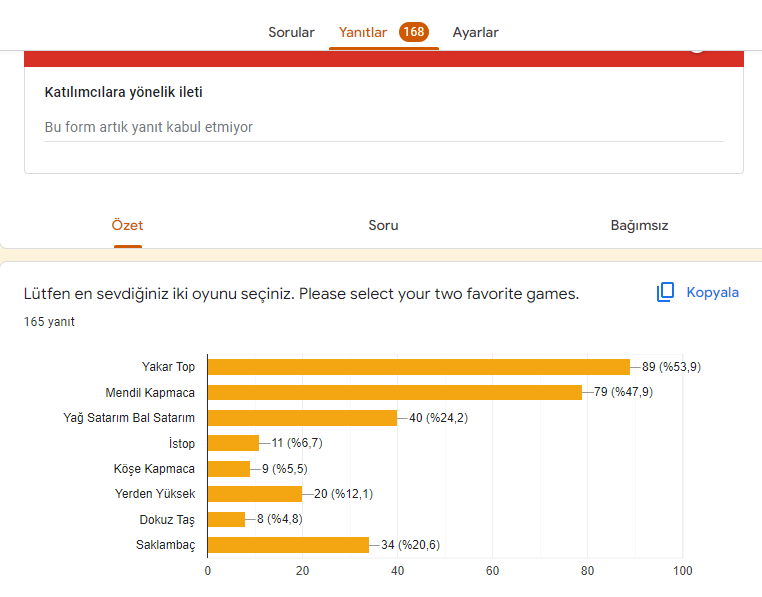Click the Yerden Yüksek bar

tap(254, 494)
